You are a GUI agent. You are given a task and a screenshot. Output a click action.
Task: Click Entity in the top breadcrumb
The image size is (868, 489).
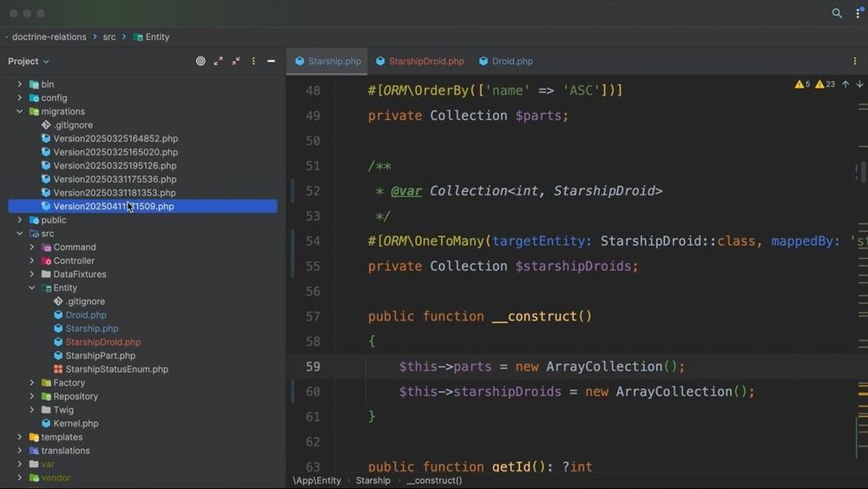(152, 36)
